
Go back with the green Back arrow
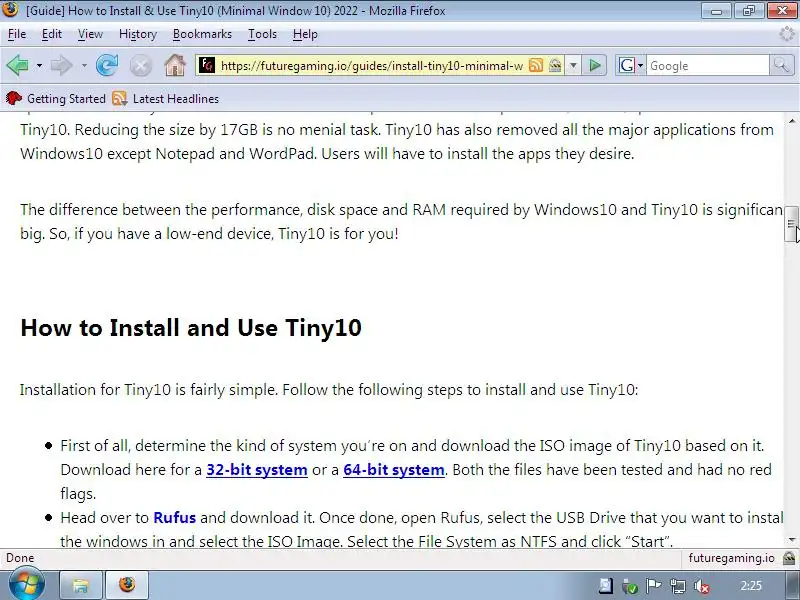tap(18, 65)
